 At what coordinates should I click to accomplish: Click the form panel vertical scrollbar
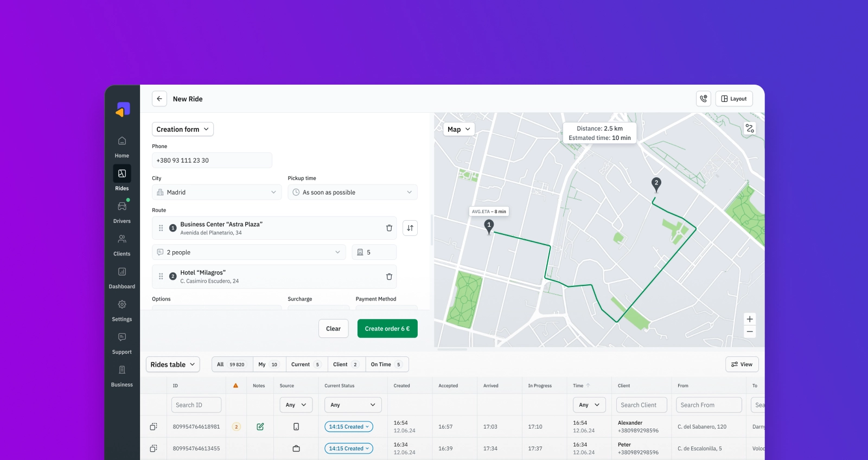coord(432,229)
